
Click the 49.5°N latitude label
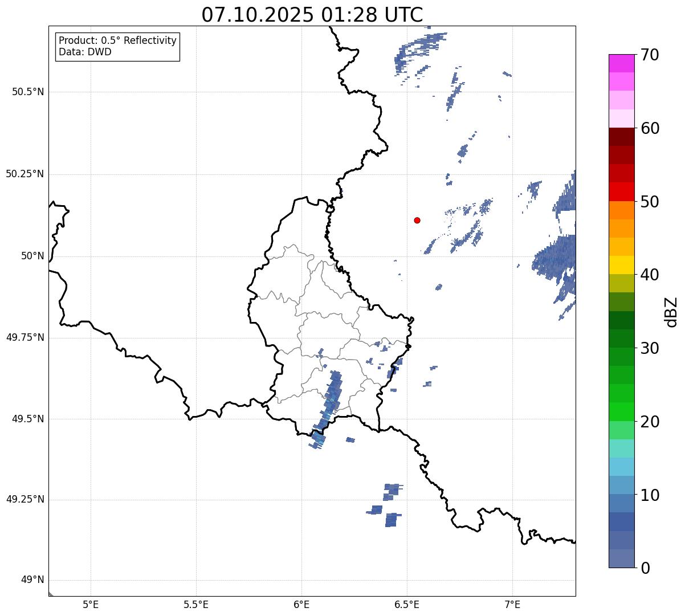pos(28,419)
